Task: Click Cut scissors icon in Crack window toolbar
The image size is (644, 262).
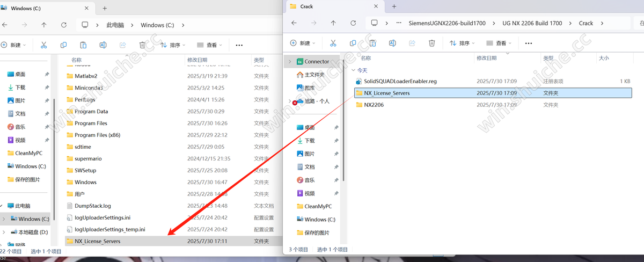Action: pyautogui.click(x=333, y=43)
